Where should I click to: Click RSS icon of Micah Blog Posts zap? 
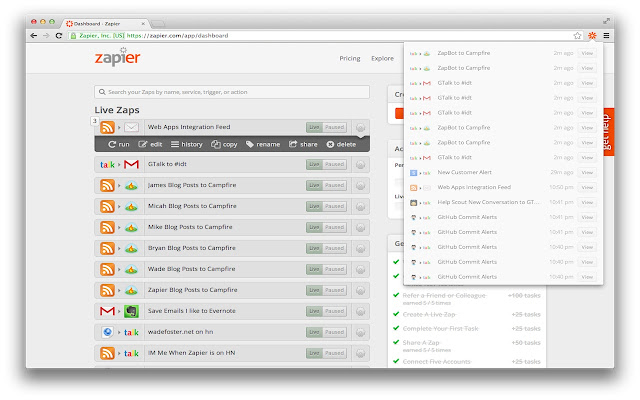107,207
